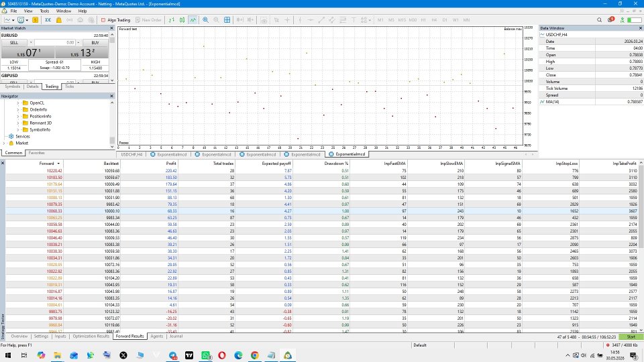Switch chart to bar chart mode
Image resolution: width=644 pixels, height=362 pixels.
click(x=172, y=19)
